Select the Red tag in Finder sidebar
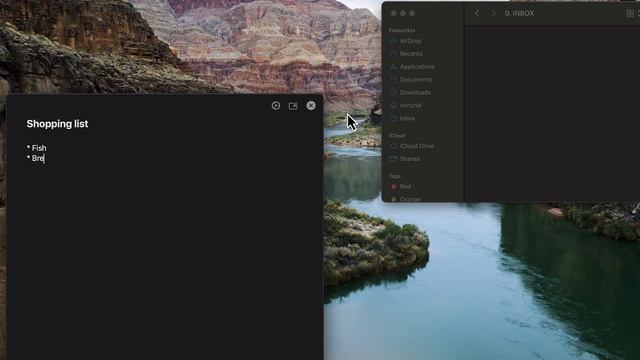 405,187
